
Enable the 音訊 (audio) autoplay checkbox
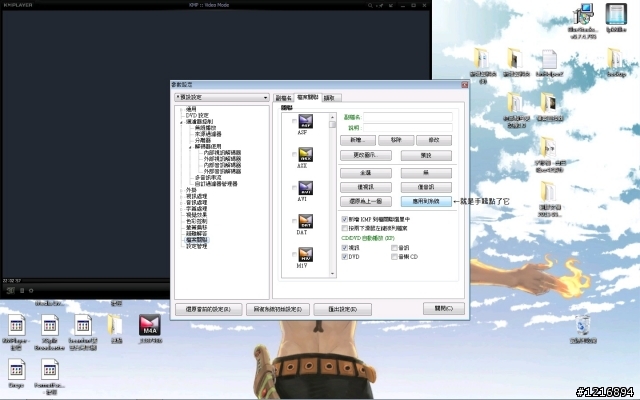point(394,248)
